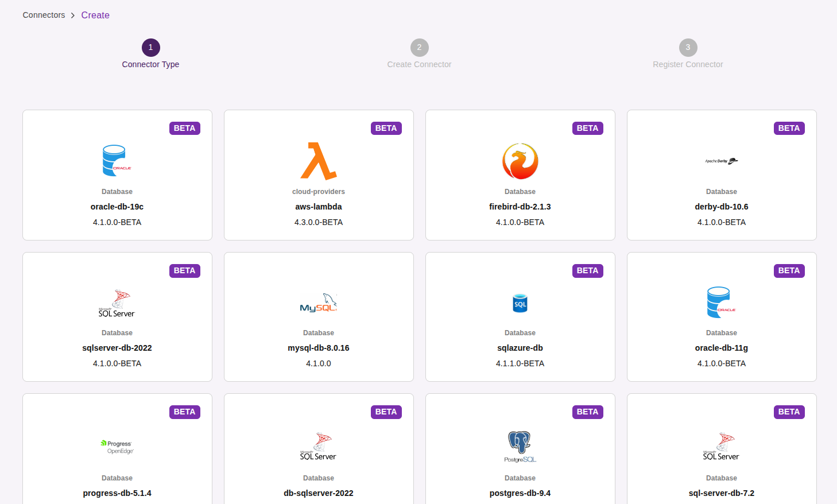
Task: Select the SQL Server icon on db-sqlserver-2022
Action: 318,445
